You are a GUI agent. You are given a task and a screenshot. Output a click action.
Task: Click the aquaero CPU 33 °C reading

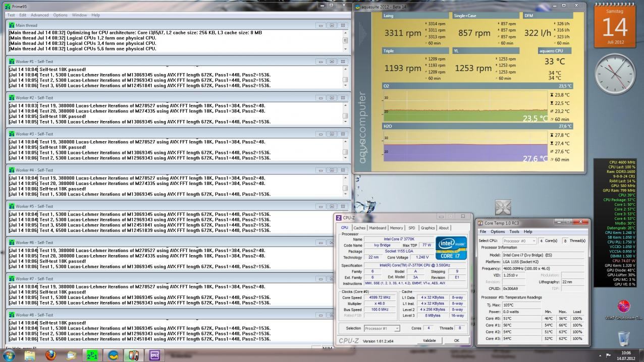(x=555, y=62)
